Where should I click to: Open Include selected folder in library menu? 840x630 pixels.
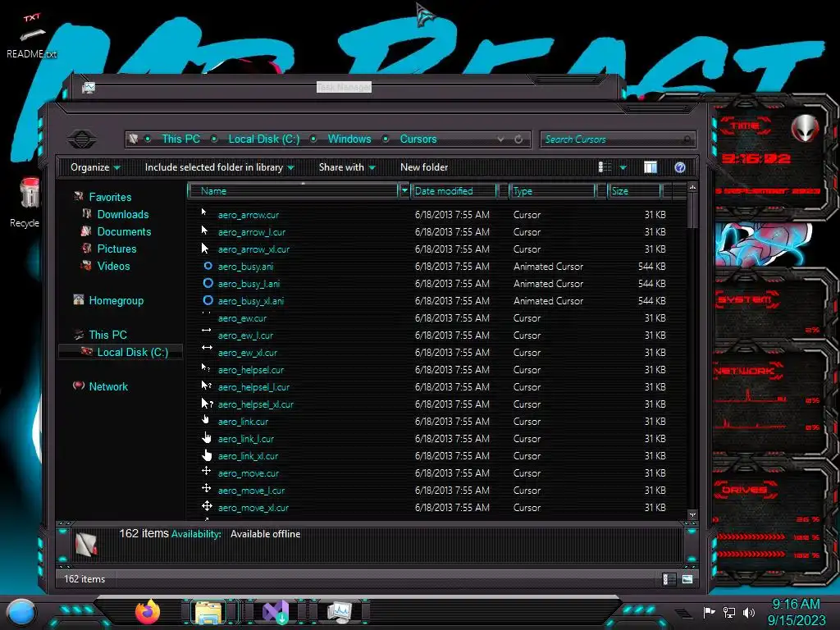(220, 167)
